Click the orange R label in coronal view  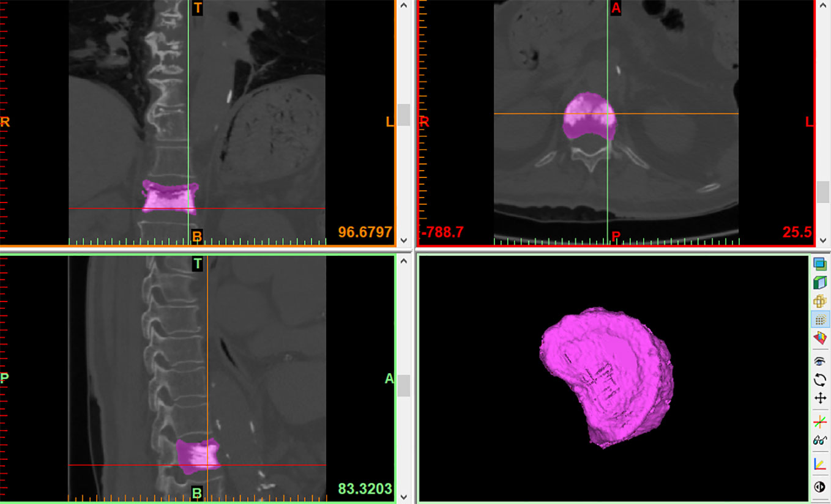[5, 122]
